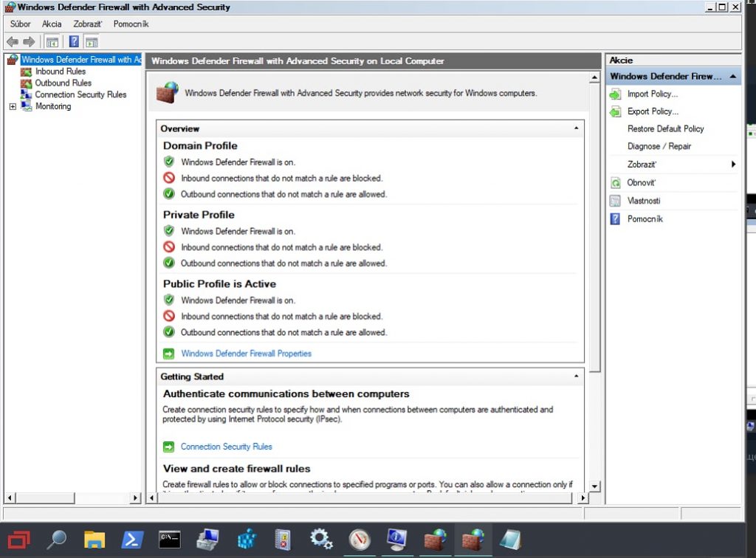The width and height of the screenshot is (756, 558).
Task: Open help from the toolbar question-mark icon
Action: (74, 42)
